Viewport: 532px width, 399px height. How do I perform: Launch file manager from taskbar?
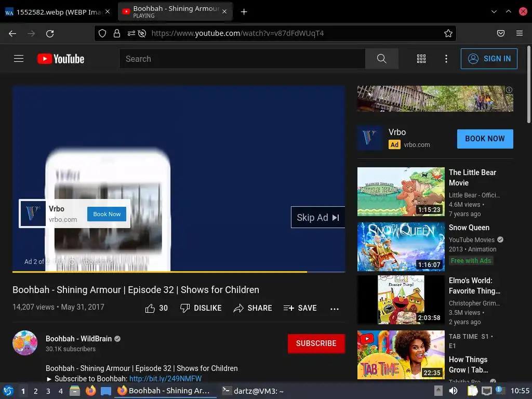click(x=75, y=391)
